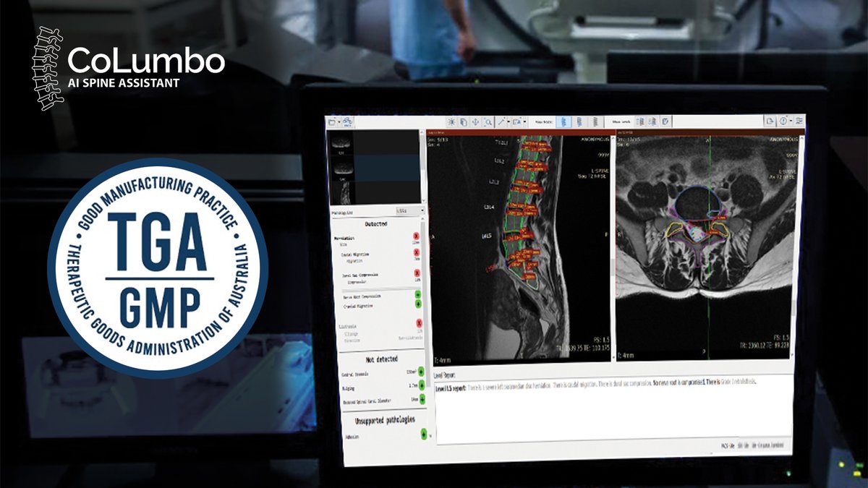Switch to the third View mode spine button

(x=595, y=122)
